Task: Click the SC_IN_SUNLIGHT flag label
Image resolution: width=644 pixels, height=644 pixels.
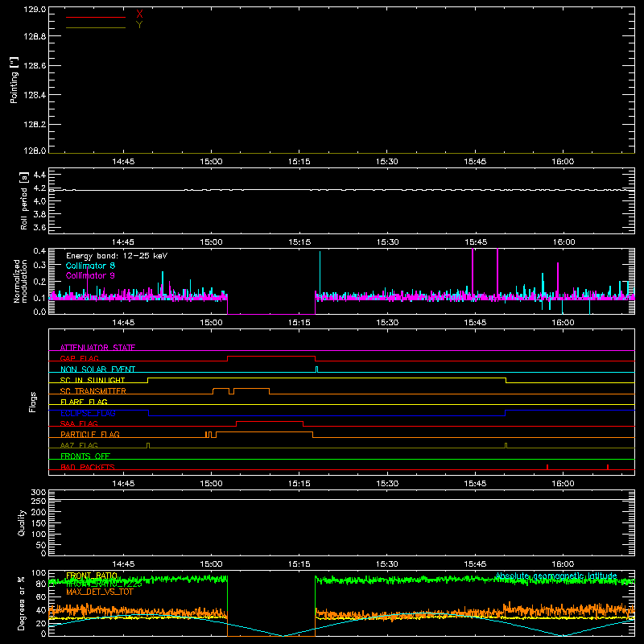Action: click(x=93, y=380)
